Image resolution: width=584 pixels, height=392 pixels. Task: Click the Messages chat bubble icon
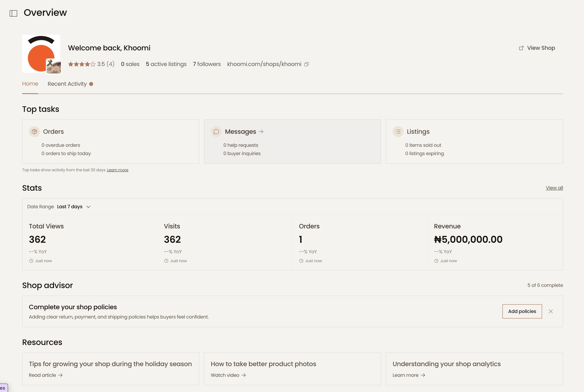[x=216, y=132]
